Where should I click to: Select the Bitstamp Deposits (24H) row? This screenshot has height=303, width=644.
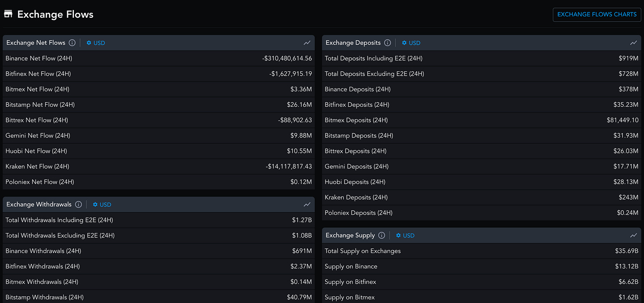pyautogui.click(x=482, y=136)
